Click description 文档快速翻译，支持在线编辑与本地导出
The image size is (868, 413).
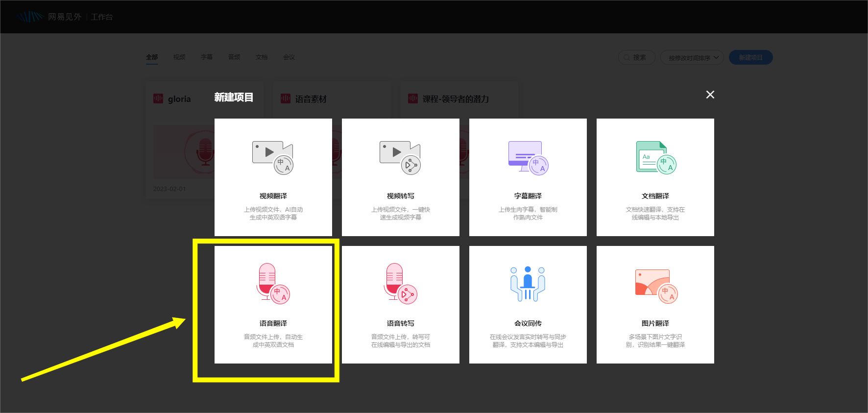tap(655, 213)
